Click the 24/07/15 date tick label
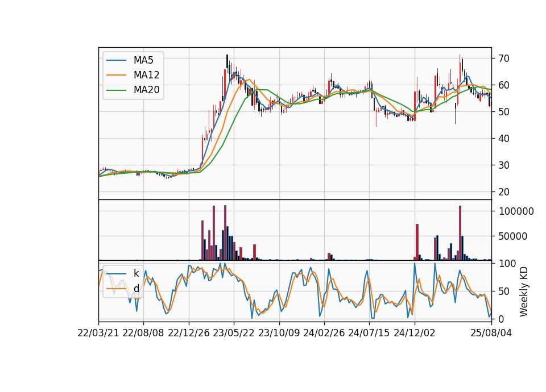546x392 pixels. click(369, 333)
